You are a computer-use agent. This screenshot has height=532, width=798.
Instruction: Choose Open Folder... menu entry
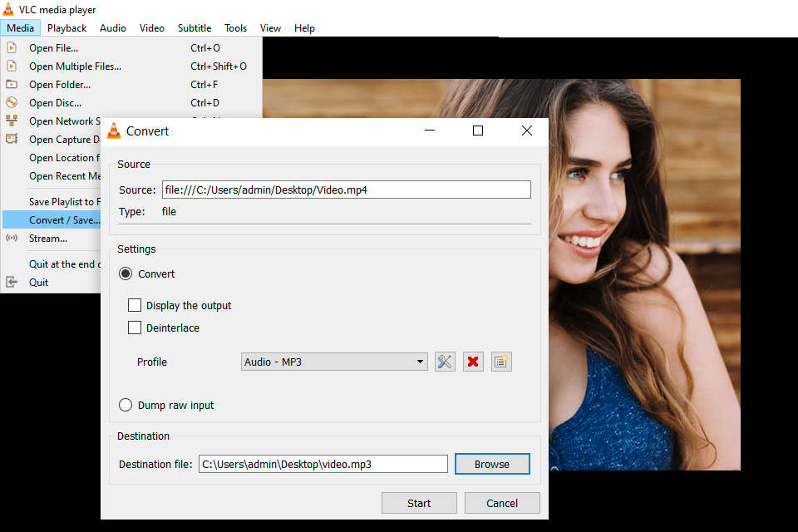pos(132,85)
